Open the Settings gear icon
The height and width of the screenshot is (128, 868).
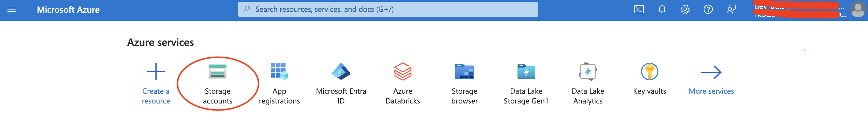click(x=685, y=10)
